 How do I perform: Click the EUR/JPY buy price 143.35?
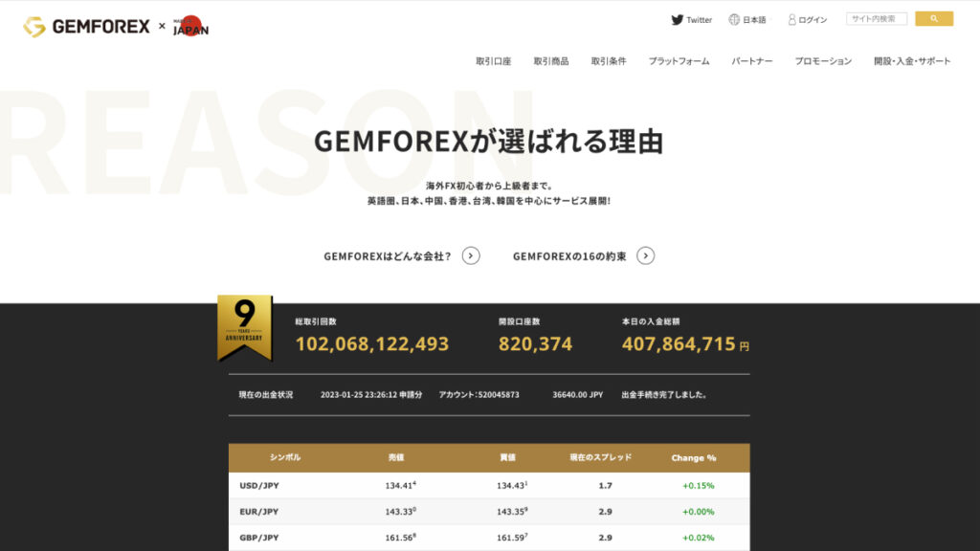click(513, 512)
